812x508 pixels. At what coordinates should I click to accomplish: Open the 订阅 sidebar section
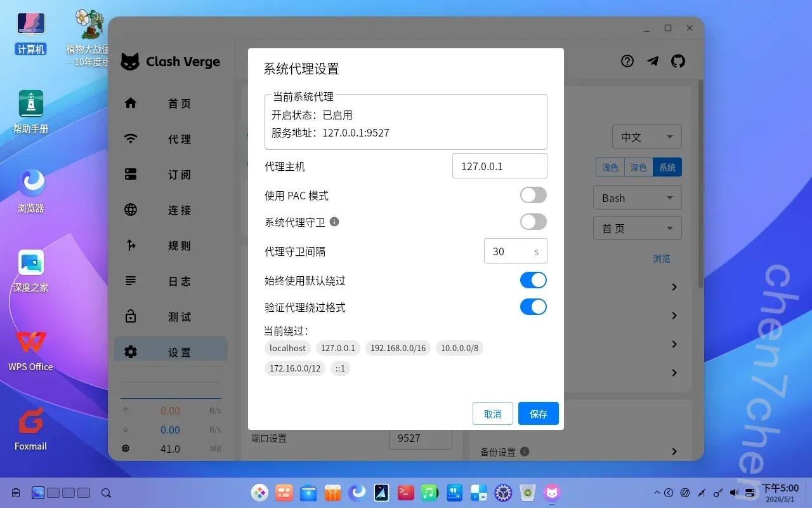point(171,174)
